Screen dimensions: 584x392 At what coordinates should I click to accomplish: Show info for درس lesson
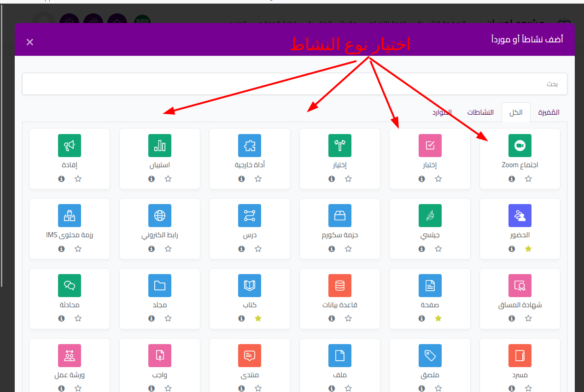[241, 249]
